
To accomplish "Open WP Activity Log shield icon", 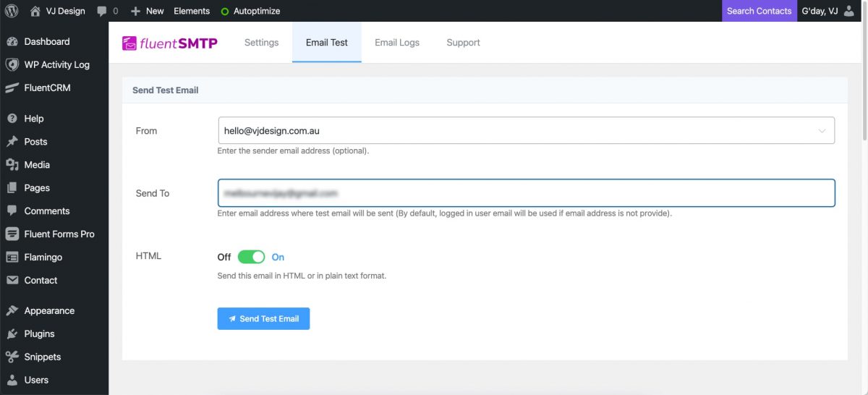I will (x=12, y=64).
